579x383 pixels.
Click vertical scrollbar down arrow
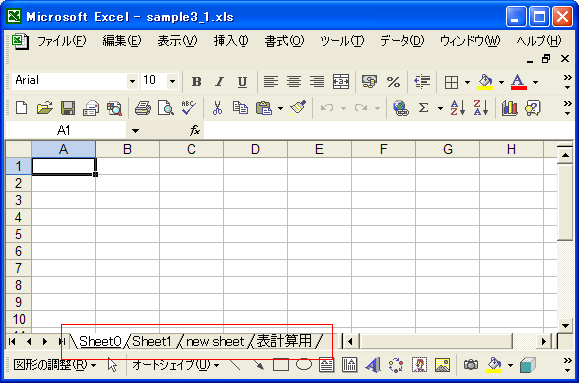pos(565,325)
